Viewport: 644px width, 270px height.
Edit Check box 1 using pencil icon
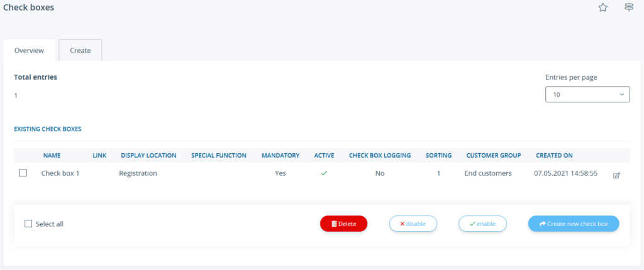616,175
